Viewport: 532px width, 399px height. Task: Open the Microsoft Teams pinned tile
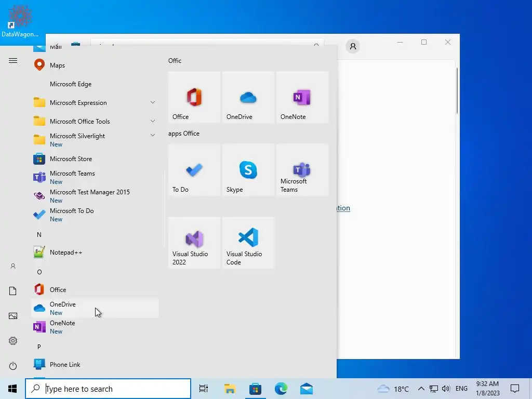[302, 170]
